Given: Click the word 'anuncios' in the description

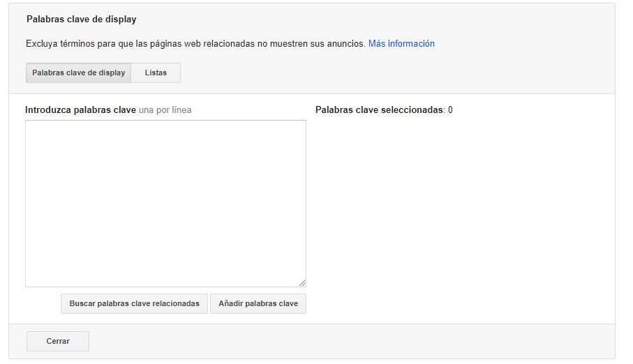Looking at the screenshot, I should tap(346, 44).
